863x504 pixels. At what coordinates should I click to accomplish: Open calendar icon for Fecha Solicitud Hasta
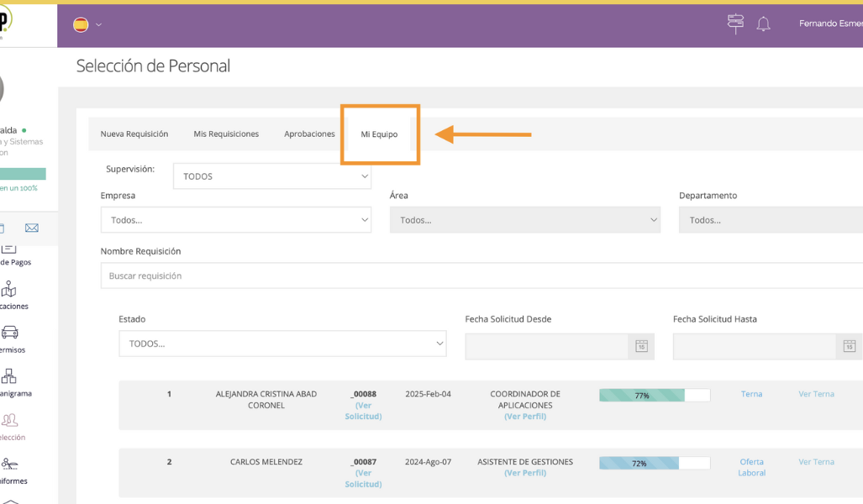(x=850, y=346)
